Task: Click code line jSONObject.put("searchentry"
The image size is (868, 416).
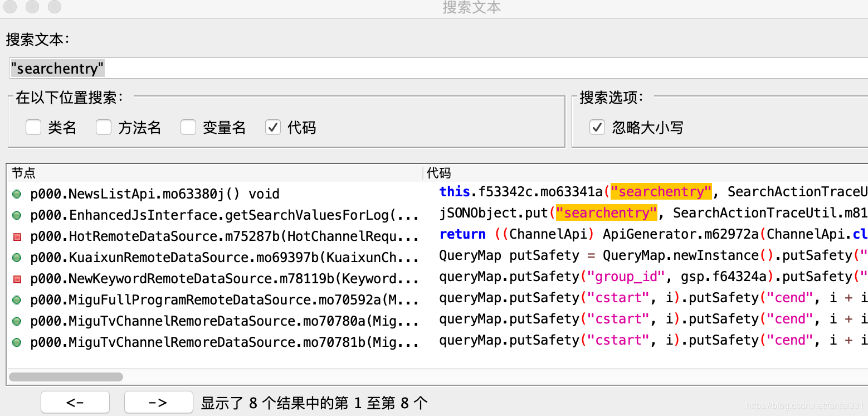Action: pyautogui.click(x=654, y=213)
